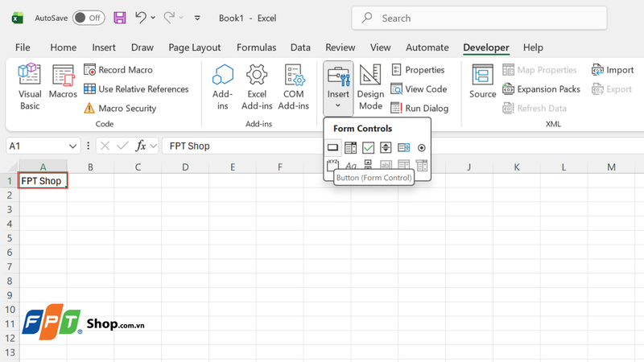This screenshot has height=362, width=644.
Task: Click Insert Function fx icon
Action: click(141, 146)
